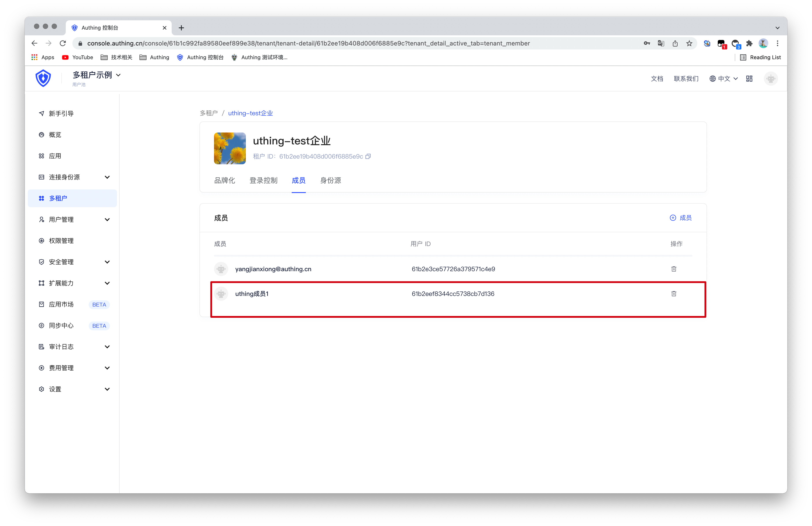Open 技术相关 bookmark folder

pos(116,57)
